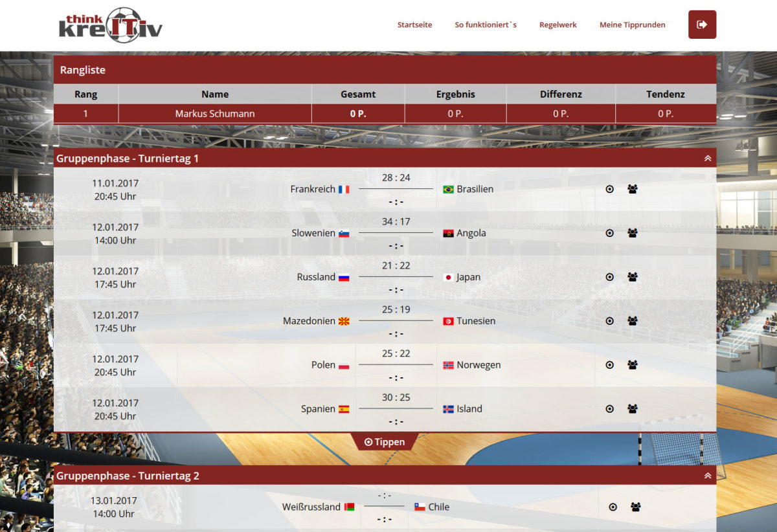The height and width of the screenshot is (532, 777).
Task: Show group tips icon for Slowenien vs Angola
Action: point(633,233)
